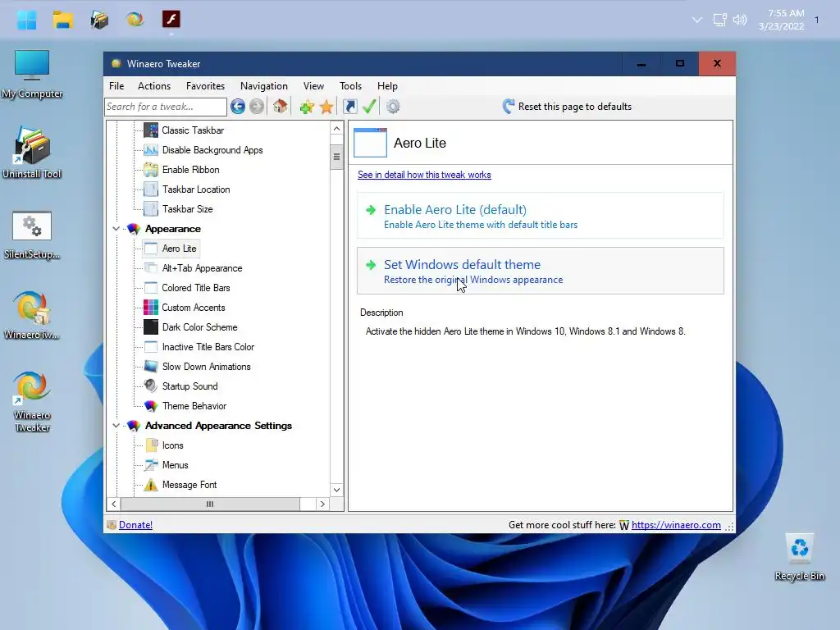The height and width of the screenshot is (630, 840).
Task: Open the File menu
Action: pyautogui.click(x=116, y=85)
